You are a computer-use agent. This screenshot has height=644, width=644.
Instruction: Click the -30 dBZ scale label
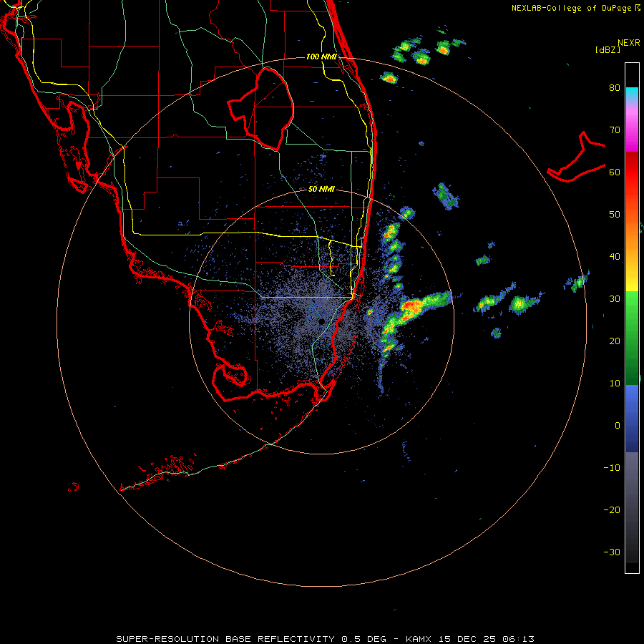612,552
